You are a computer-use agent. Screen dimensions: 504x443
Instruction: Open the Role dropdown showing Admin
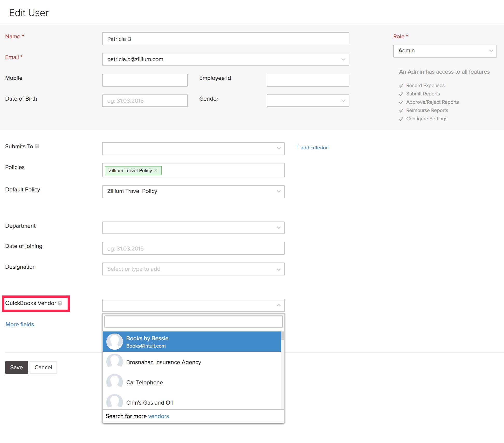[x=445, y=51]
